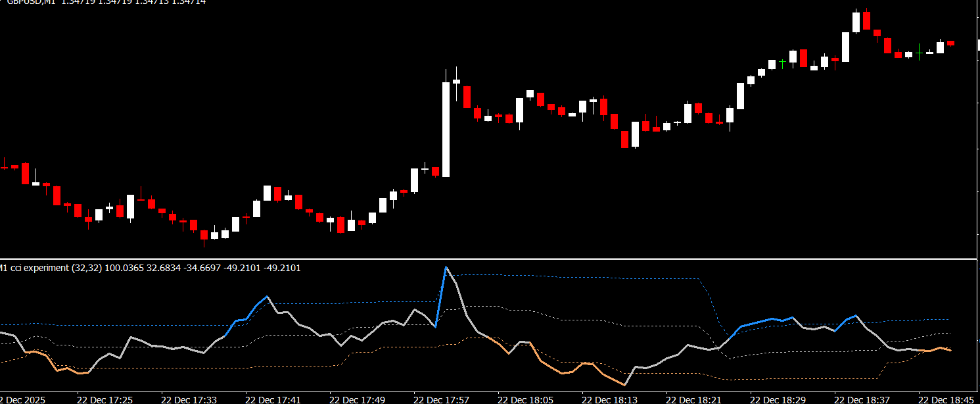Click the first red candle at the chart's left edge

(4, 167)
